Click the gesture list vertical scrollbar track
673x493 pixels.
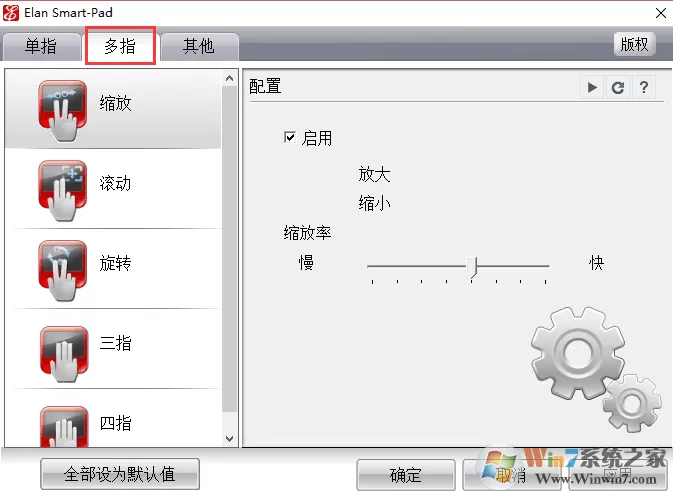coord(230,249)
